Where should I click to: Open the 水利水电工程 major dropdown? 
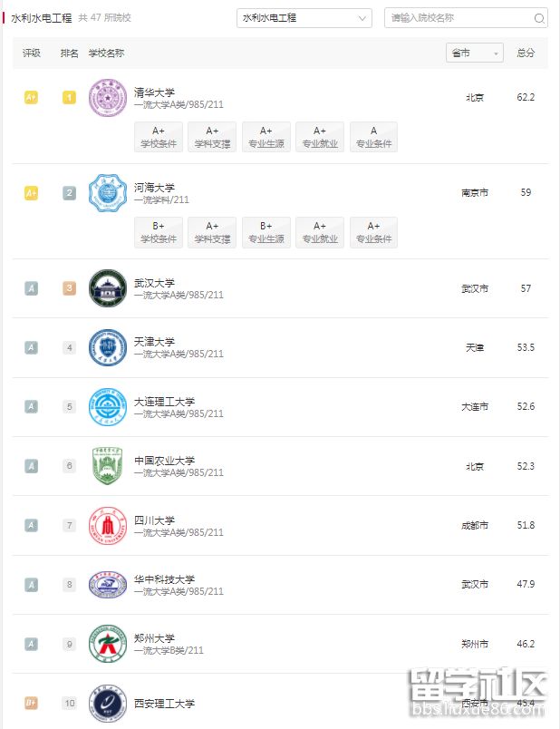304,18
